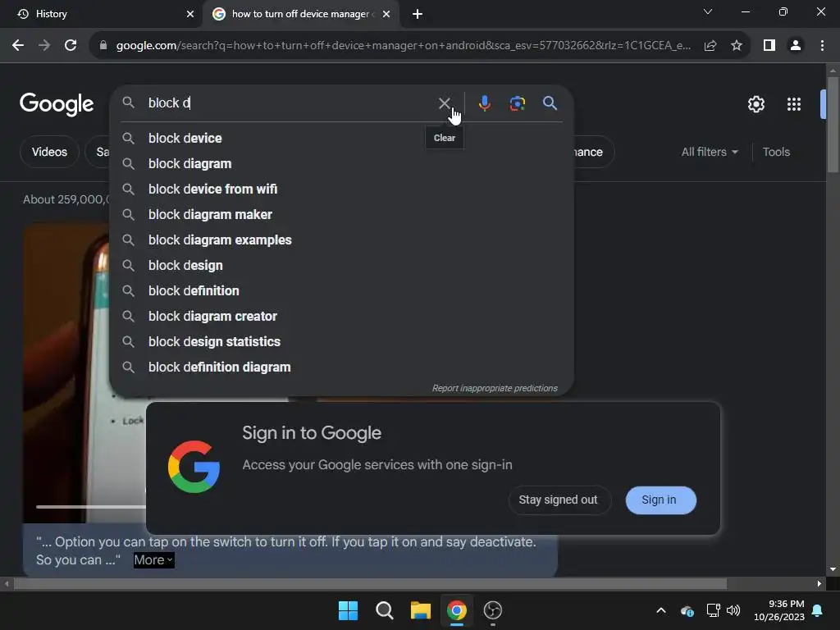Open the taskbar clock and calendar
The height and width of the screenshot is (630, 840).
pyautogui.click(x=779, y=610)
